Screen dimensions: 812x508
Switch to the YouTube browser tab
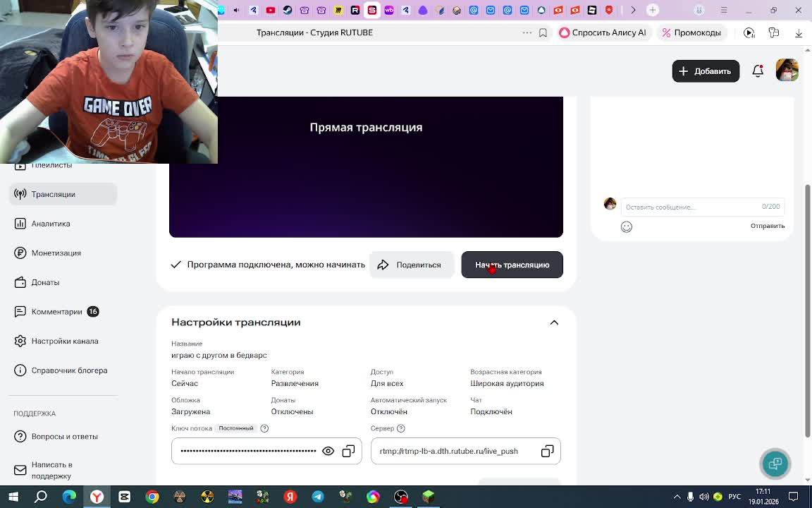271,10
